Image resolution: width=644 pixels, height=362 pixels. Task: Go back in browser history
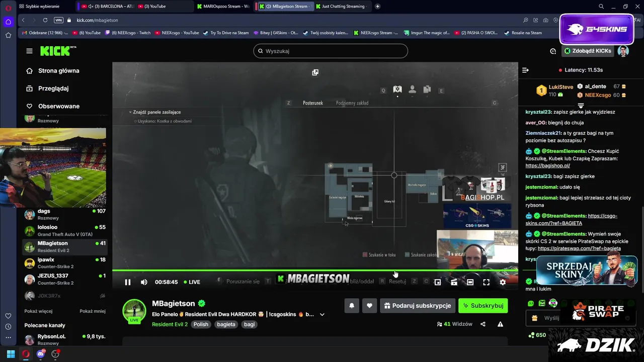coord(23,20)
